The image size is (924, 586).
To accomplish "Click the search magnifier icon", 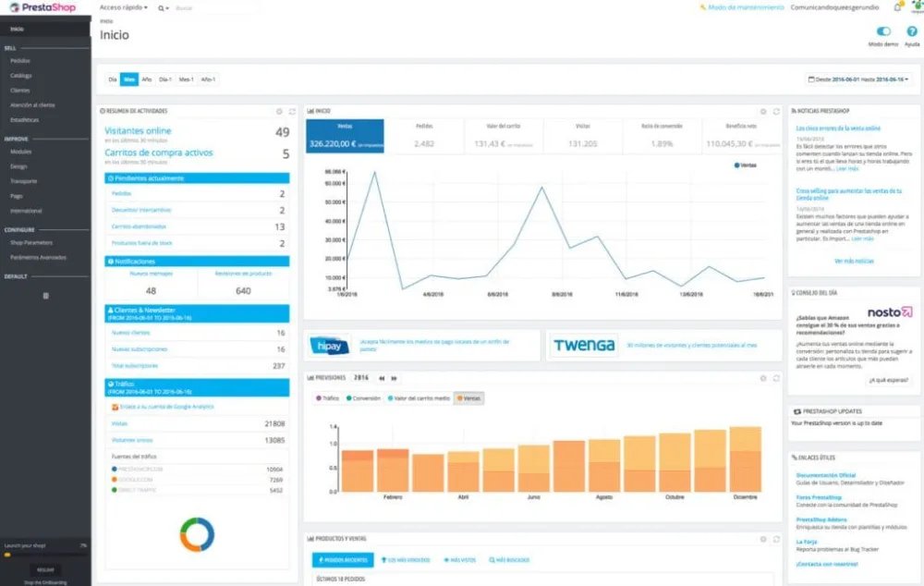I will [160, 8].
